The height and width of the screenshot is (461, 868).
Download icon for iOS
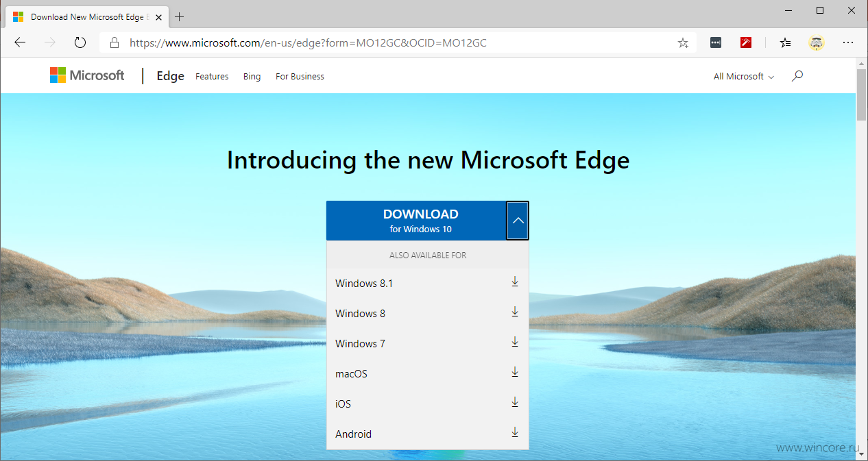(x=515, y=402)
